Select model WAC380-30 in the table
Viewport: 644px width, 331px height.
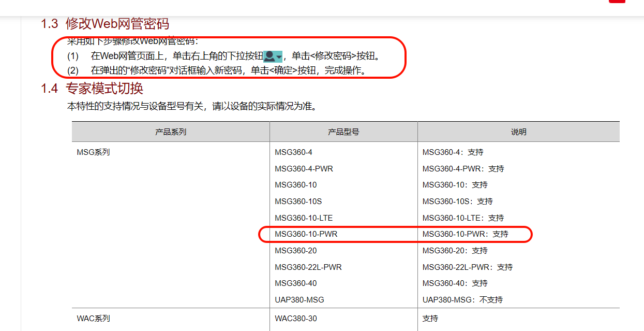point(296,318)
